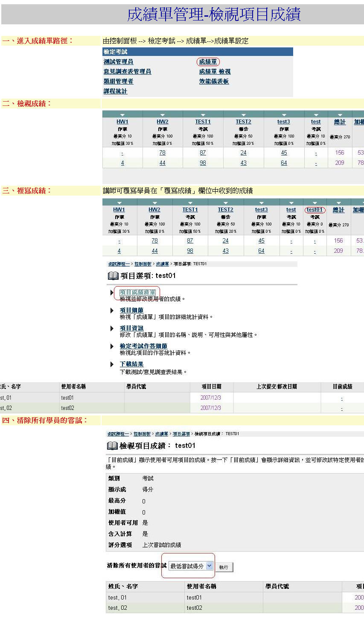Click the triangle bullet beside 下載結果

tap(112, 364)
